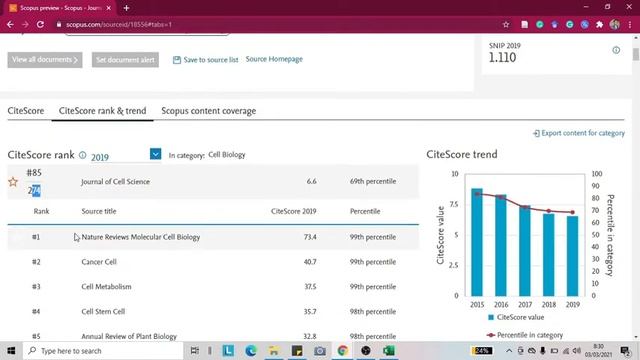Open a new browser tab
This screenshot has height=360, width=640.
(x=127, y=8)
